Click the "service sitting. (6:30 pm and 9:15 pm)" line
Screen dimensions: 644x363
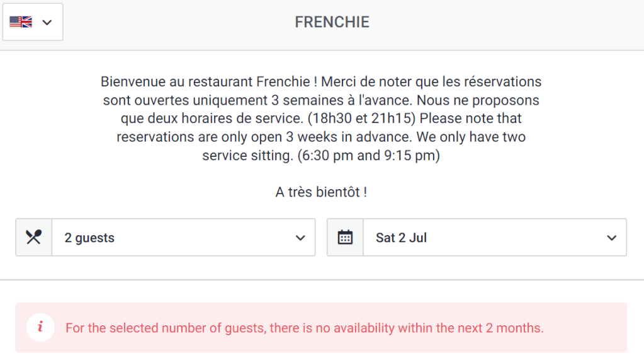coord(321,156)
